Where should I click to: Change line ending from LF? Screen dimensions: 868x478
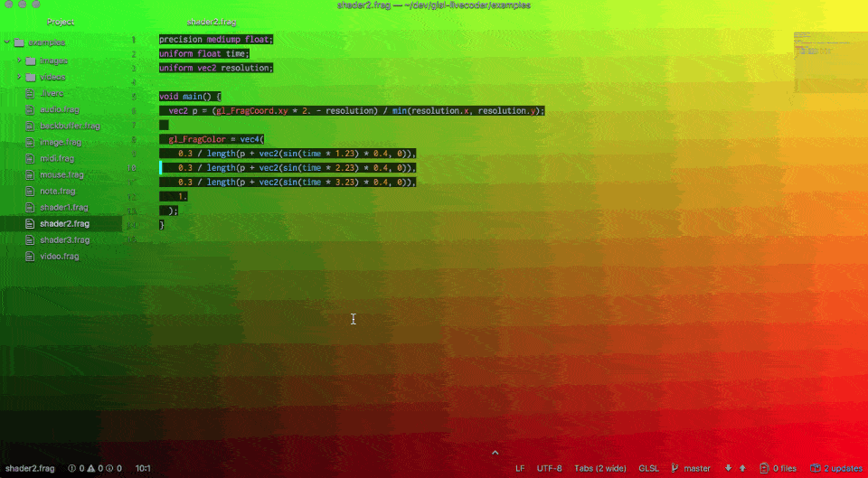[x=520, y=468]
